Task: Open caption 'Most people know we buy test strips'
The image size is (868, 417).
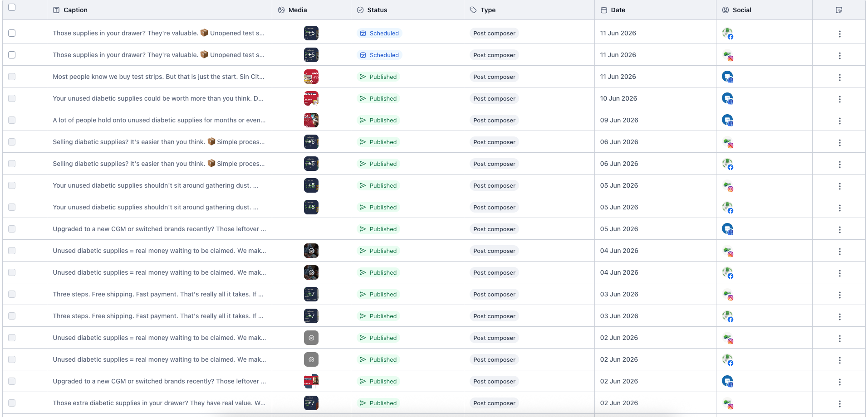Action: 158,77
